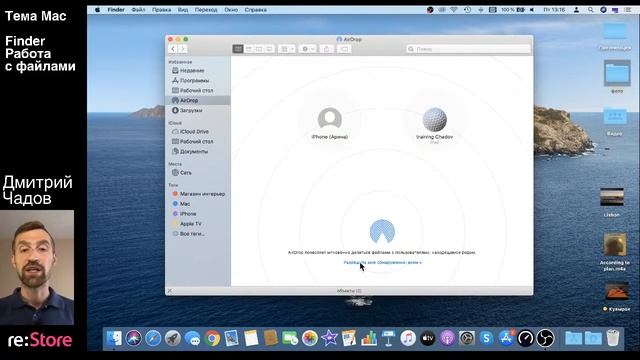This screenshot has width=640, height=360.
Task: Open the Apple menu
Action: (x=97, y=10)
